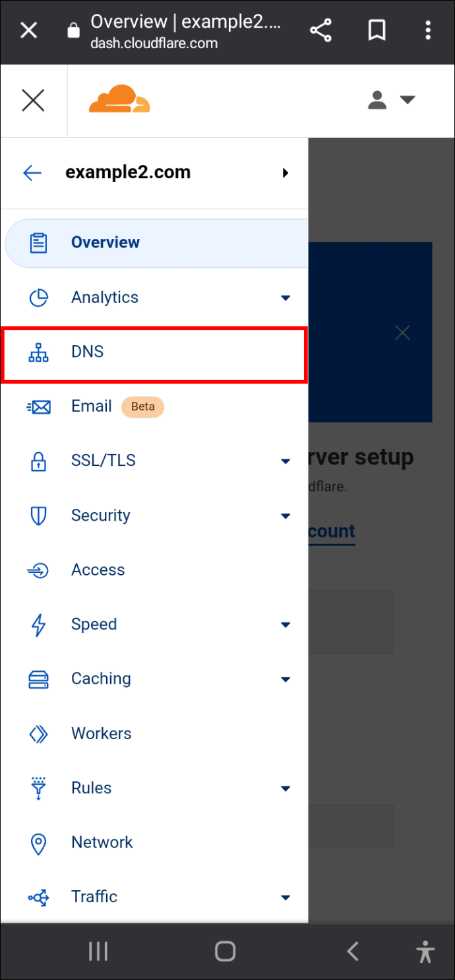Tap the Speed lightning bolt icon

coord(39,625)
